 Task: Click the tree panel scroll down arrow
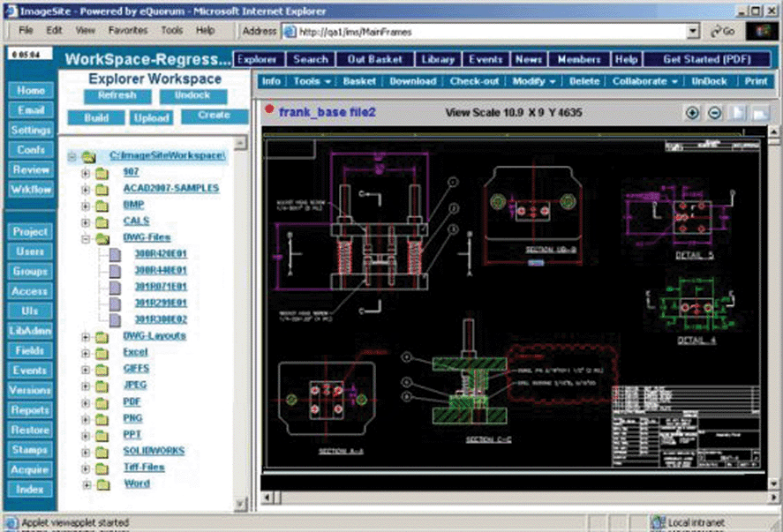(x=240, y=504)
